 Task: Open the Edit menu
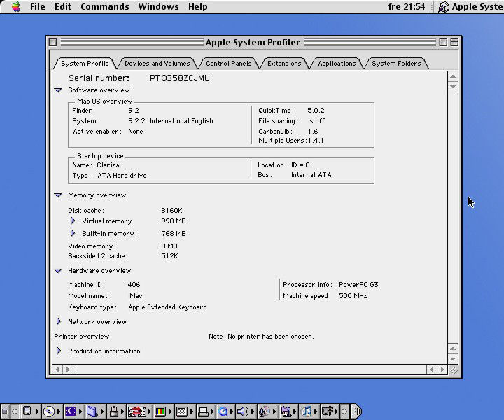63,6
